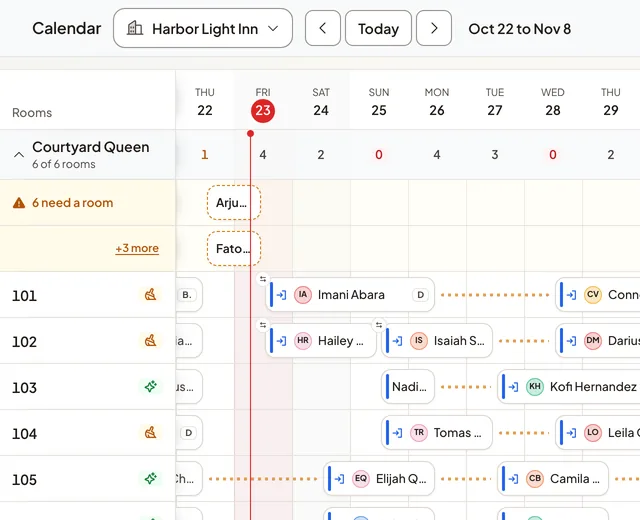Select room 103 row label
This screenshot has height=520, width=640.
[24, 387]
